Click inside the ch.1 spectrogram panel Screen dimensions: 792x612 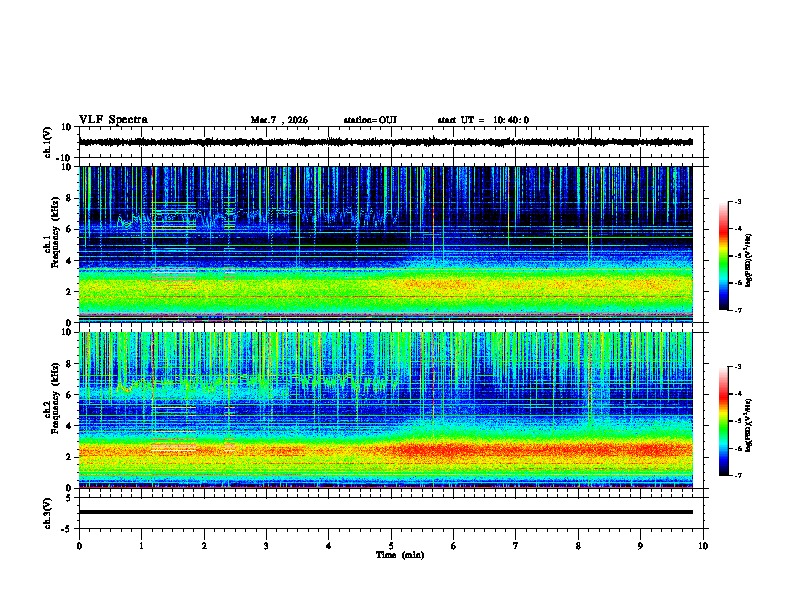[x=386, y=244]
